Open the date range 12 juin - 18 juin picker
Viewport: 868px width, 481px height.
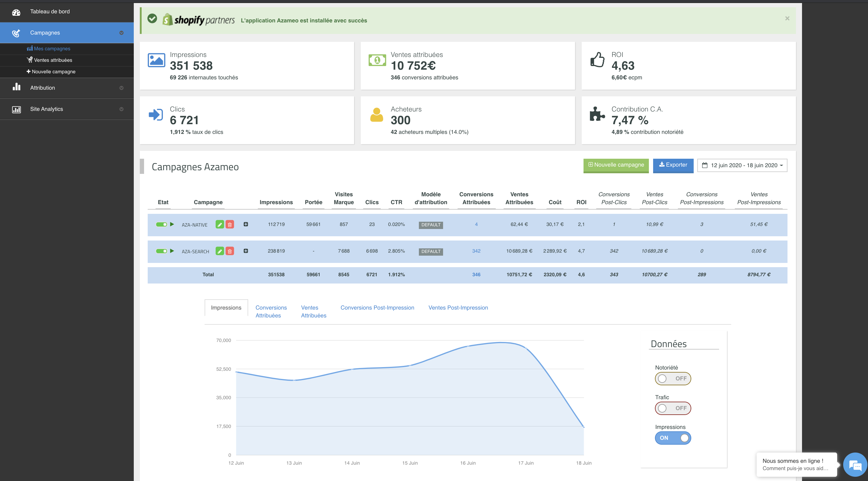tap(742, 165)
